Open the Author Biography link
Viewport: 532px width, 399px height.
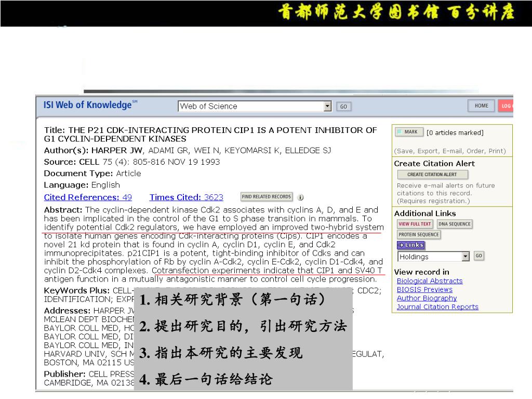coord(427,298)
